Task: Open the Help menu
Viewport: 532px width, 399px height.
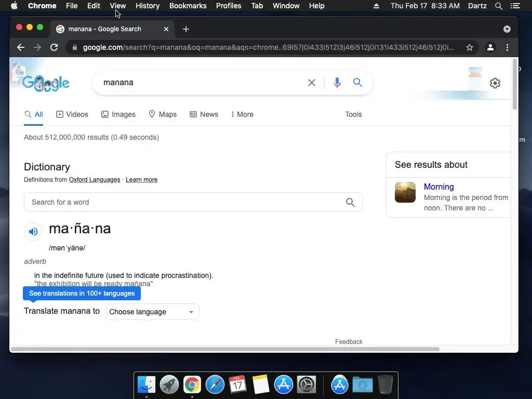Action: [x=316, y=6]
